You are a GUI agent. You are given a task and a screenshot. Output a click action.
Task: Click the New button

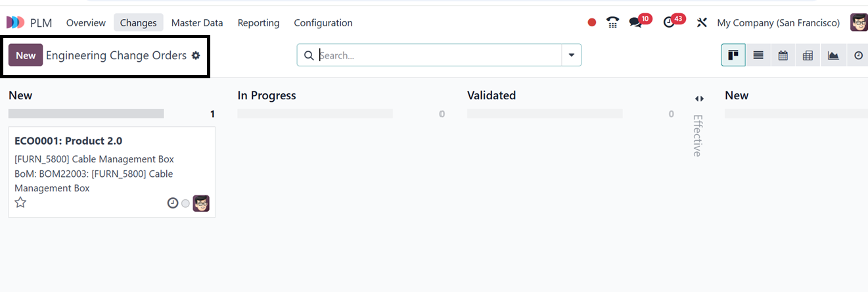[26, 55]
